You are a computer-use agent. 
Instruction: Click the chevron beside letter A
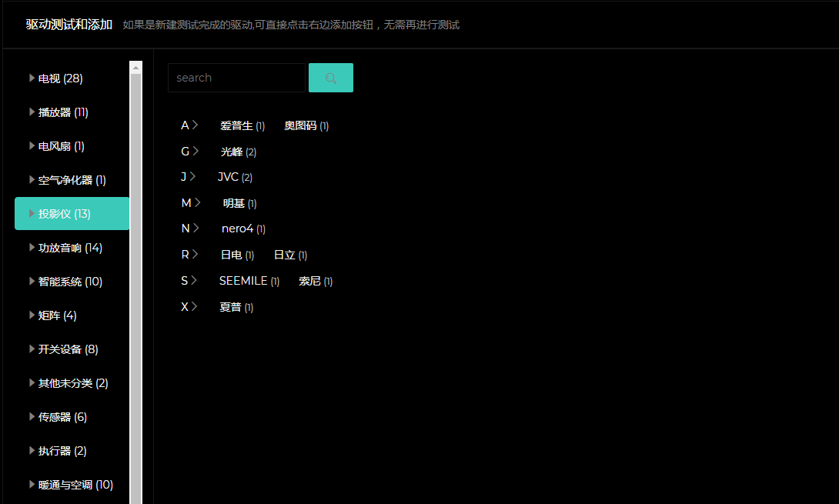point(196,125)
